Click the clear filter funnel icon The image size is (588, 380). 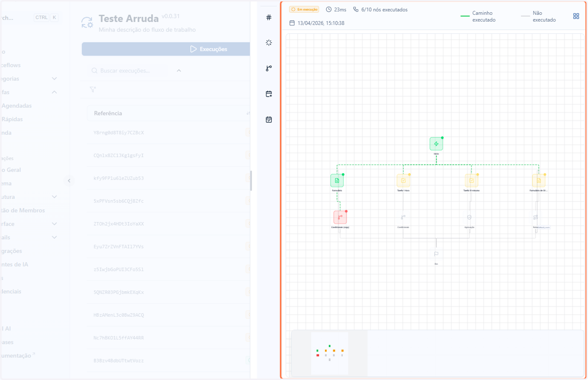[93, 89]
